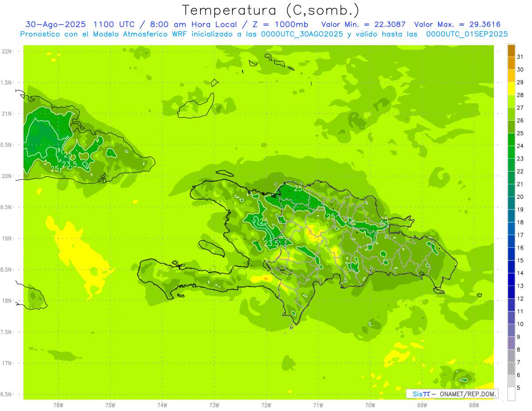Click the "17N" latitude axis label

6,363
